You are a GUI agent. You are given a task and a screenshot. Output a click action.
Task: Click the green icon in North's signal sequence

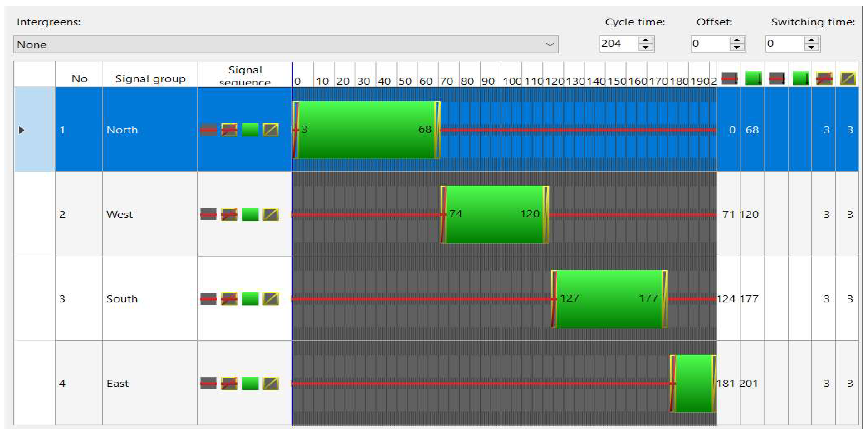click(x=250, y=130)
